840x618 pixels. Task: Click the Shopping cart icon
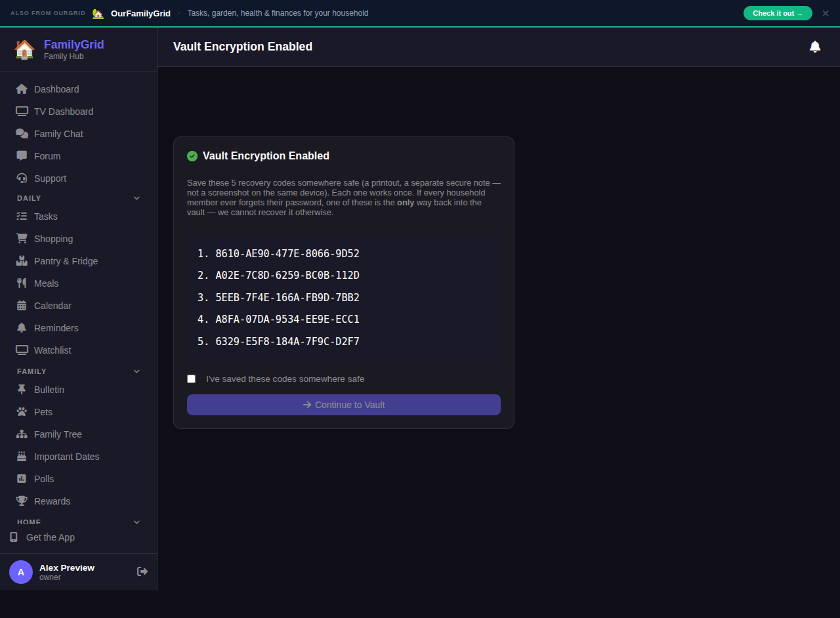coord(22,239)
